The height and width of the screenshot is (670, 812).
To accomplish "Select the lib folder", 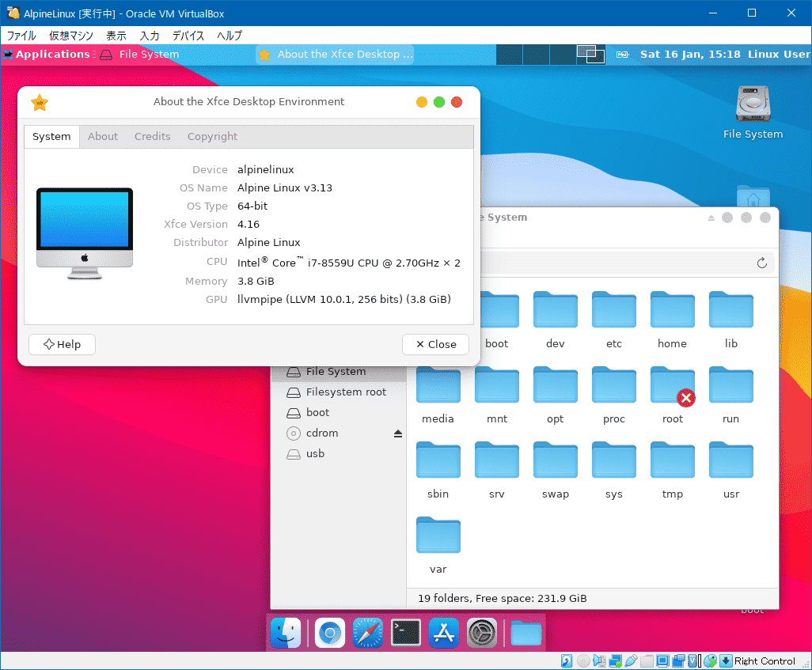I will coord(730,320).
